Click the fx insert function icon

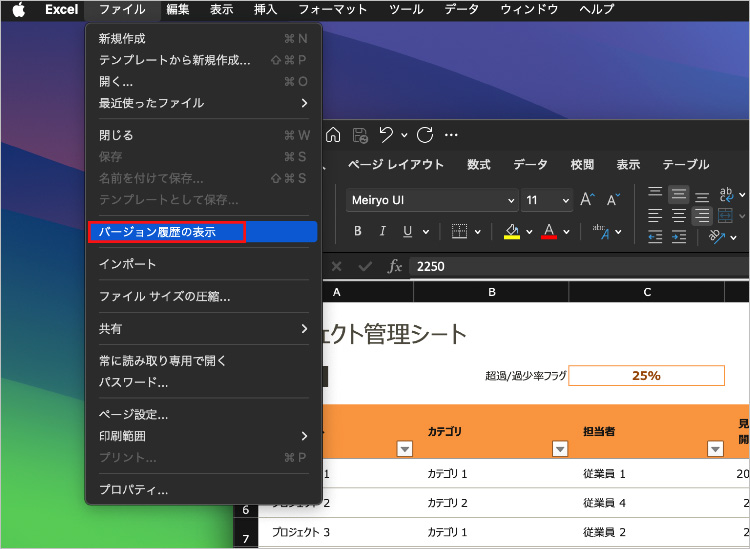[395, 266]
